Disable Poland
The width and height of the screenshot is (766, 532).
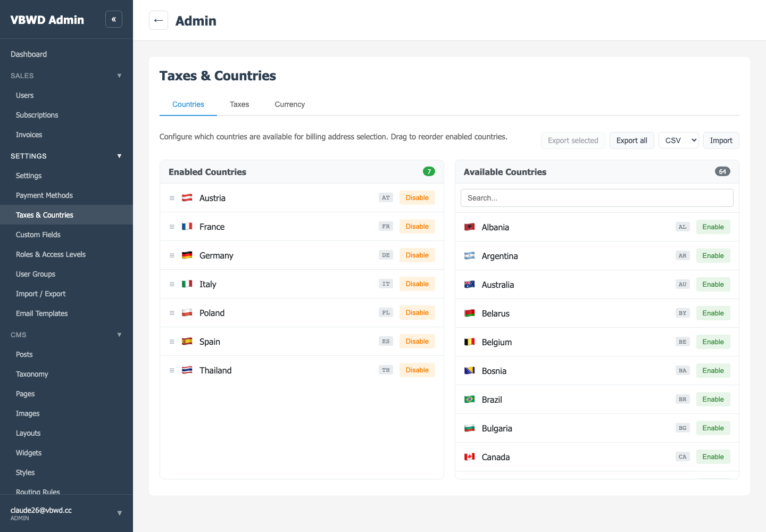coord(417,313)
